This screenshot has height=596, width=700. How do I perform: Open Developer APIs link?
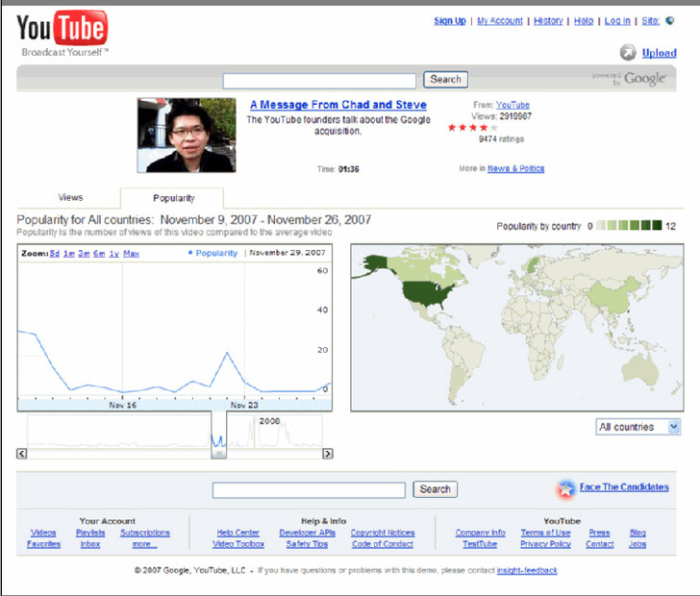(307, 533)
